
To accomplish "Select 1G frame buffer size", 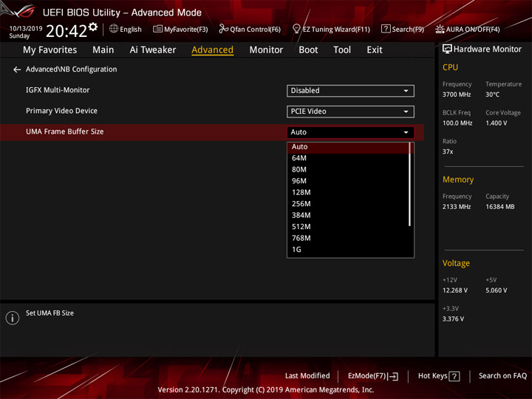I will point(348,250).
